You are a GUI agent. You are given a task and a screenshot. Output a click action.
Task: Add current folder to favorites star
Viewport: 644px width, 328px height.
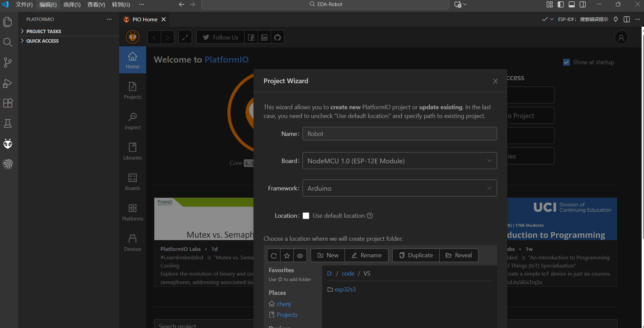tap(287, 255)
